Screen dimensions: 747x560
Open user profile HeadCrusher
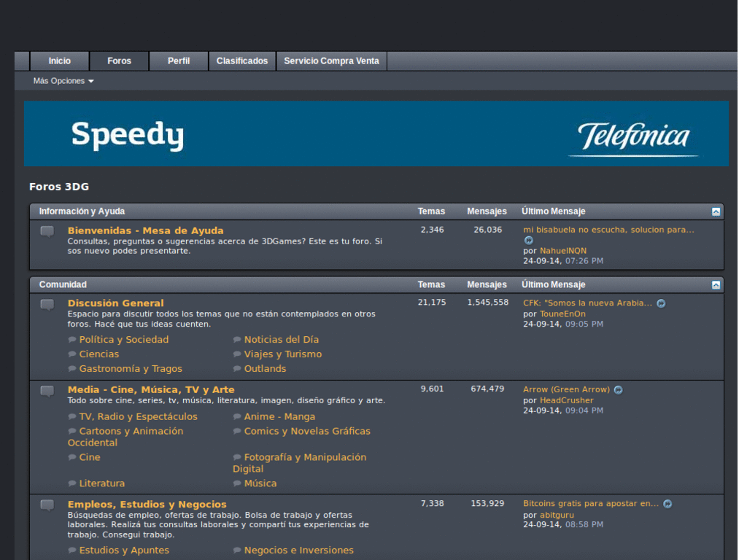point(566,400)
